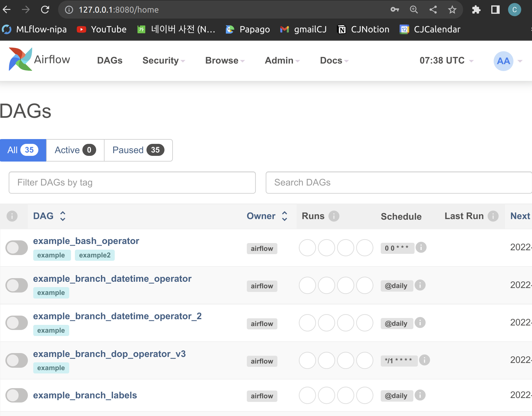Image resolution: width=532 pixels, height=416 pixels.
Task: Sort by DAG column arrows
Action: 63,216
